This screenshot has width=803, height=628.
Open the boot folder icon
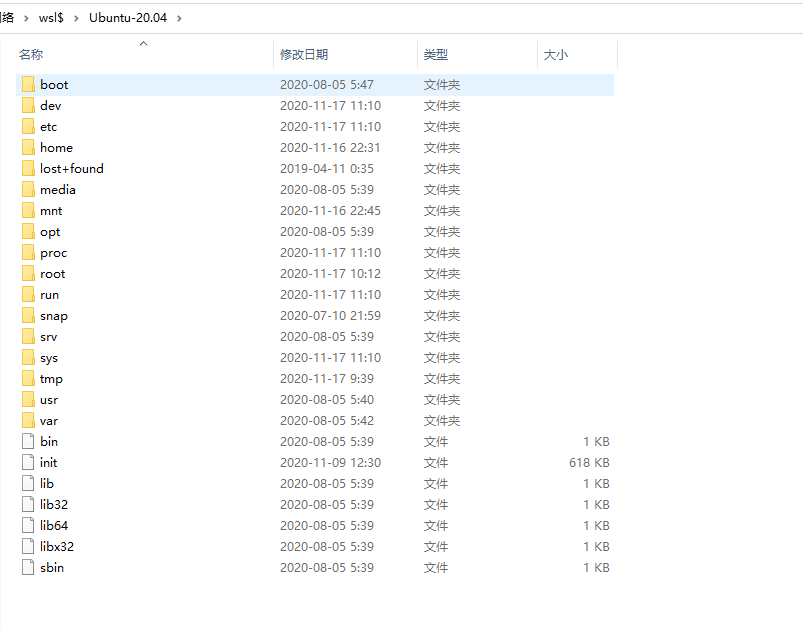click(x=27, y=85)
